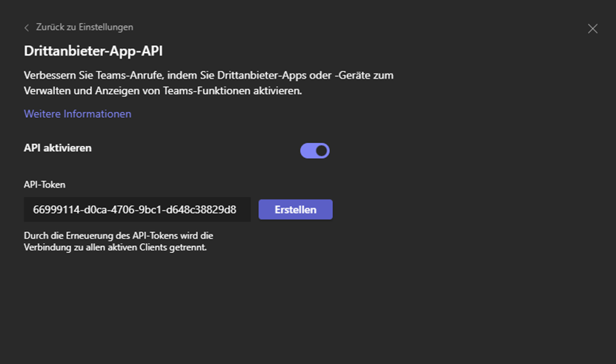Click the API aktivieren label
This screenshot has width=616, height=364.
57,148
